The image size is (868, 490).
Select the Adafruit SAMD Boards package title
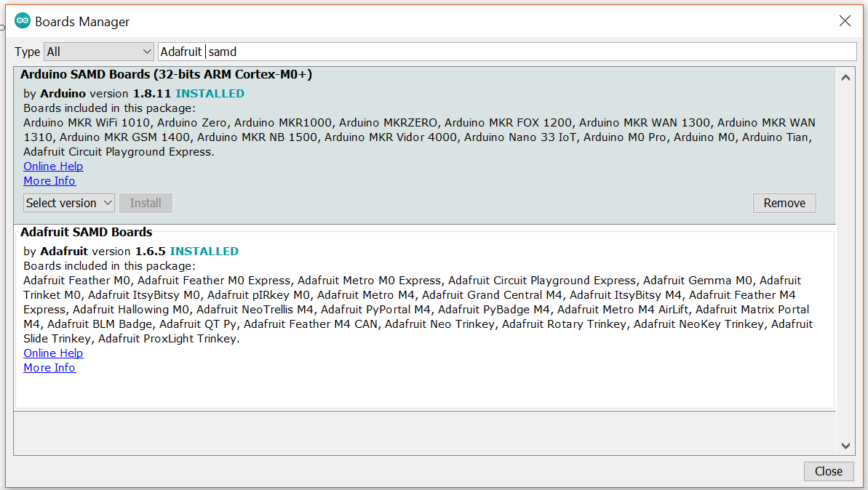pos(87,233)
